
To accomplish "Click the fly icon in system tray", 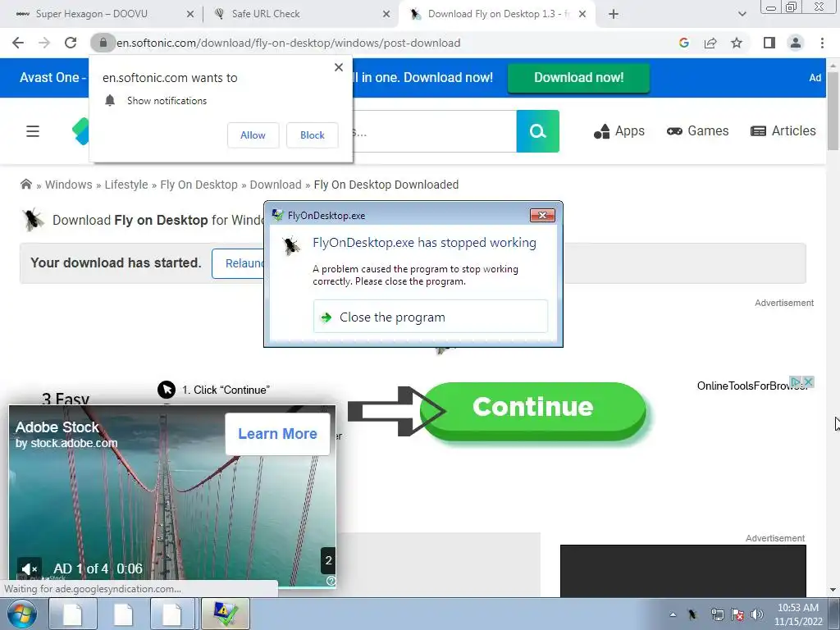I will pyautogui.click(x=692, y=614).
